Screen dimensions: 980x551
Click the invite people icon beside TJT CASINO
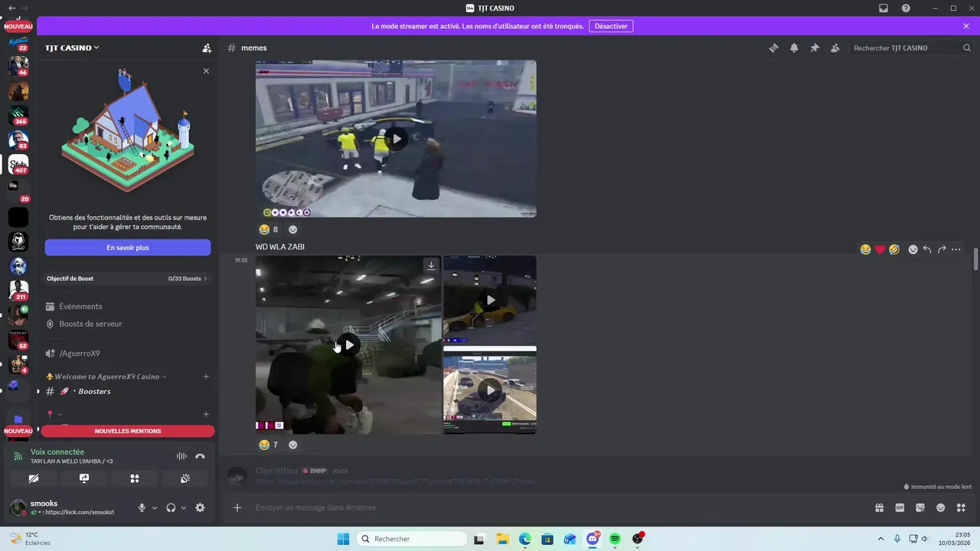pos(207,47)
